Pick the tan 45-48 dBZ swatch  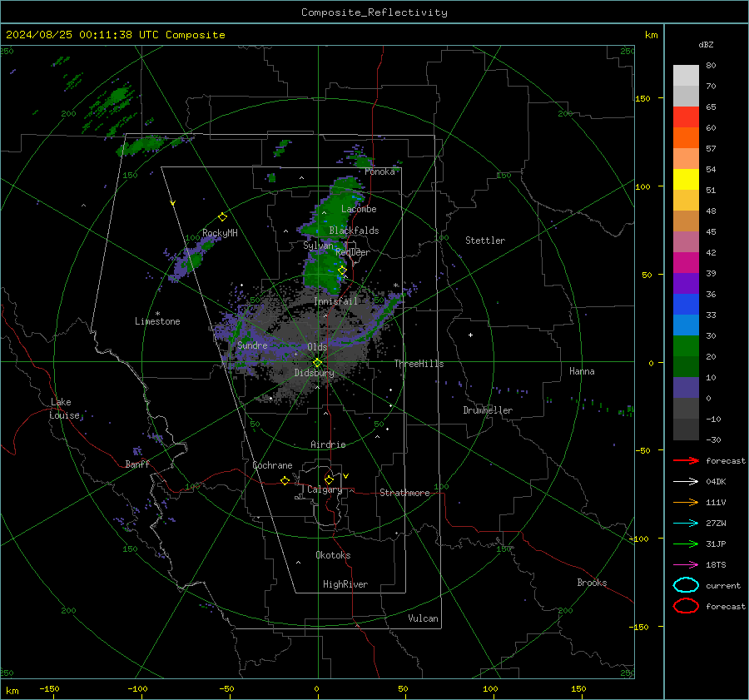686,221
